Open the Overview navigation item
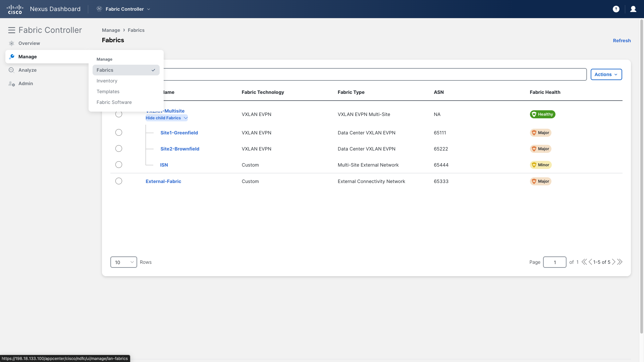The width and height of the screenshot is (644, 362). [29, 43]
